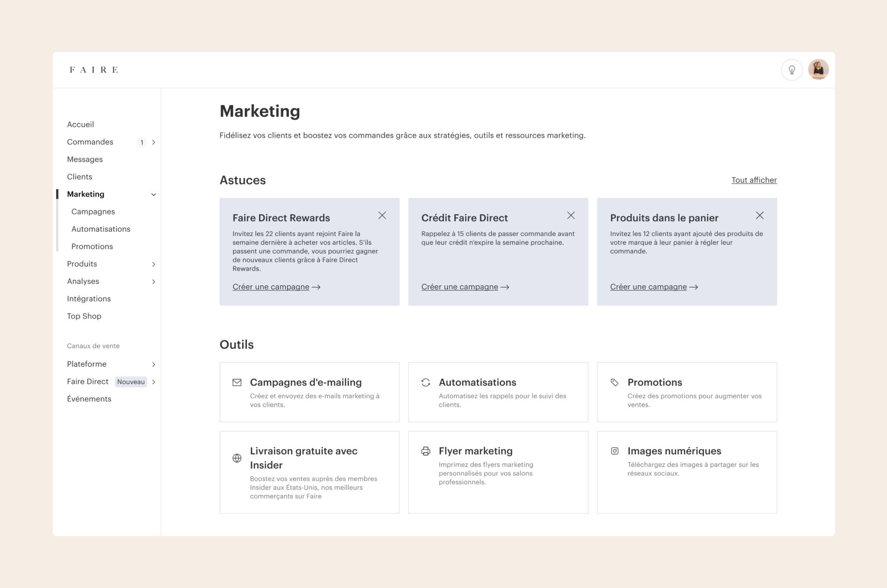This screenshot has height=588, width=887.
Task: Click the FAIRE logo
Action: pos(94,70)
